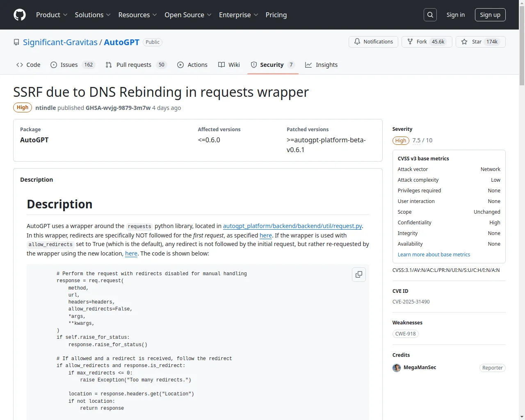Viewport: 525px width, 420px height.
Task: Click 'here' link after 'new location'
Action: point(131,253)
